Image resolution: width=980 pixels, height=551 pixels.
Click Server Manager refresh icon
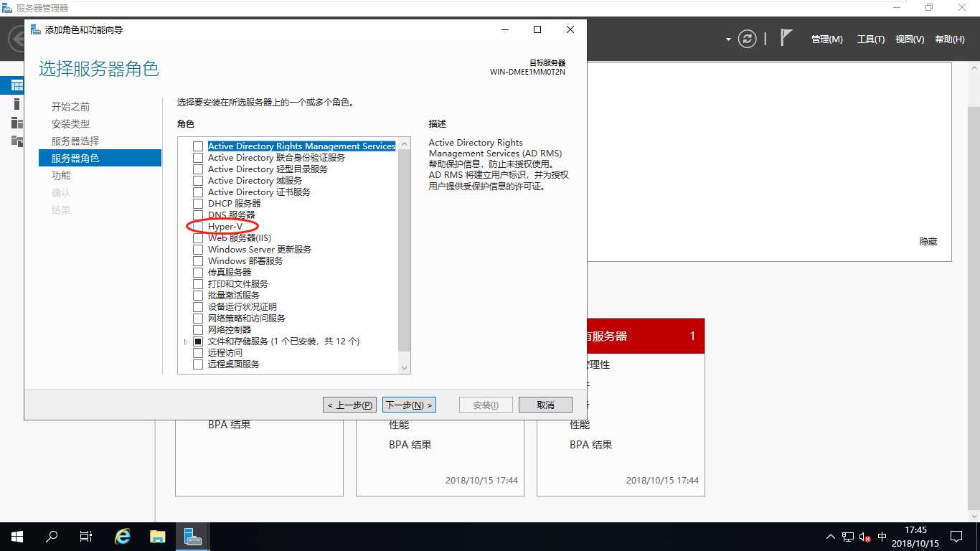tap(747, 39)
